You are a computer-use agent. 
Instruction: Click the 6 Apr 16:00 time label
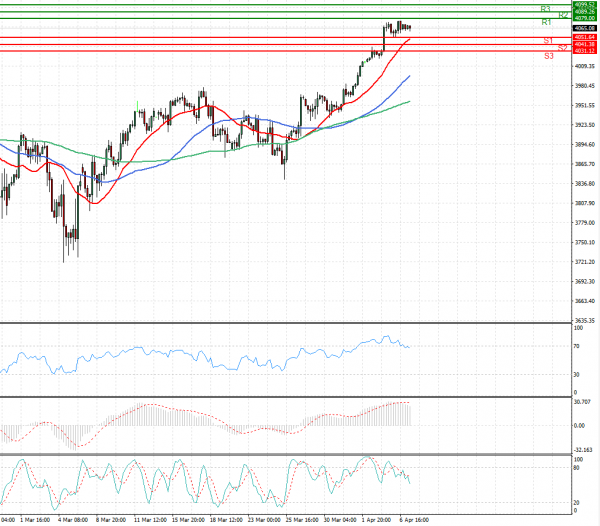point(414,520)
